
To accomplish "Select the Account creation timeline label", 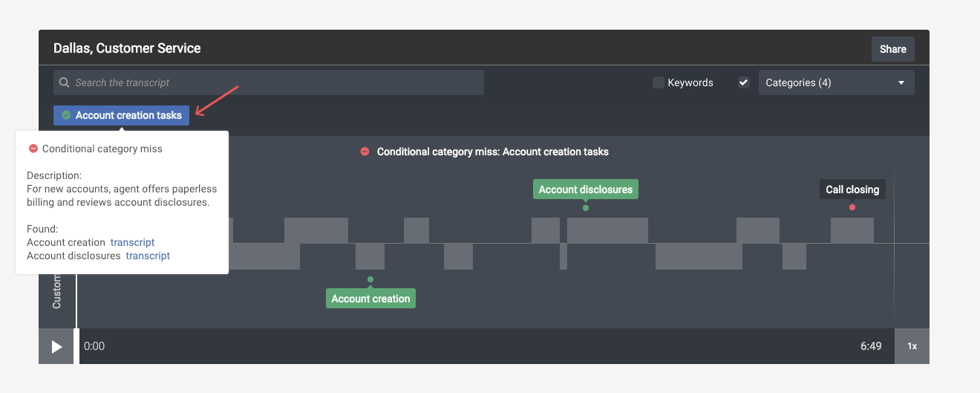I will tap(370, 299).
